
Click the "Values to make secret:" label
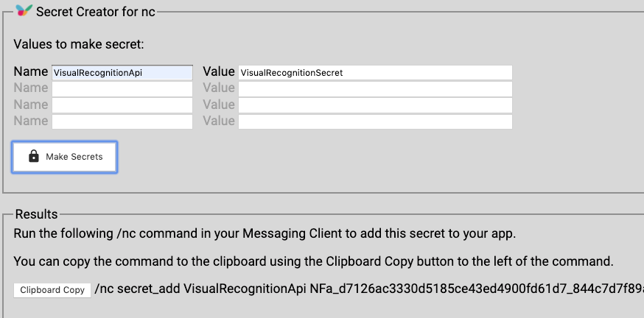point(78,44)
